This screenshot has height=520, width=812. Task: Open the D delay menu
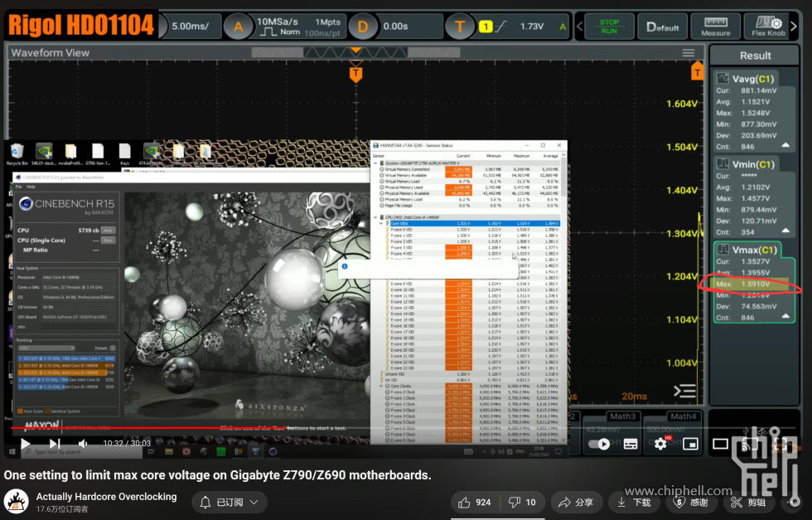click(x=363, y=27)
